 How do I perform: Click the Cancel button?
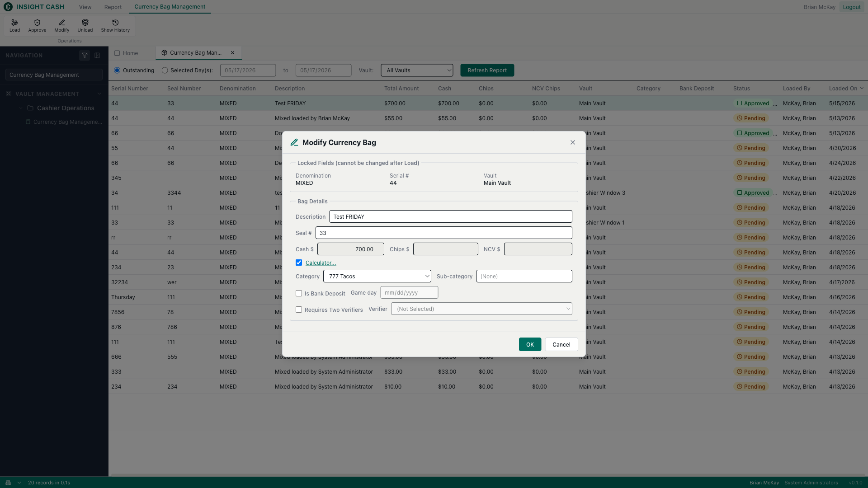[561, 344]
